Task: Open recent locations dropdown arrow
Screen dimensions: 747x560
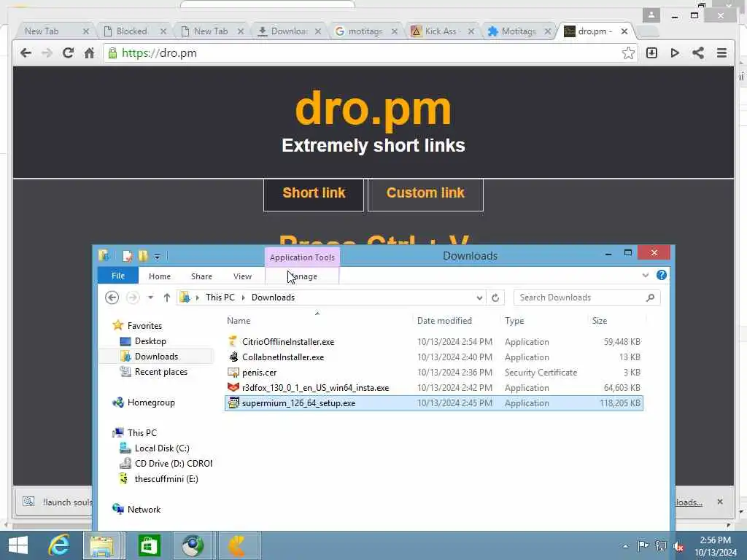Action: tap(150, 297)
